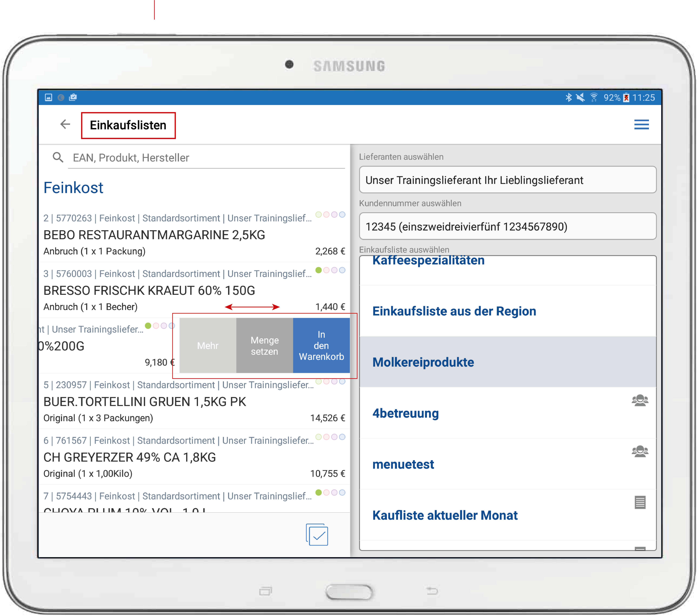Tap the select-all checkmark icon
This screenshot has height=616, width=697.
pos(317,535)
